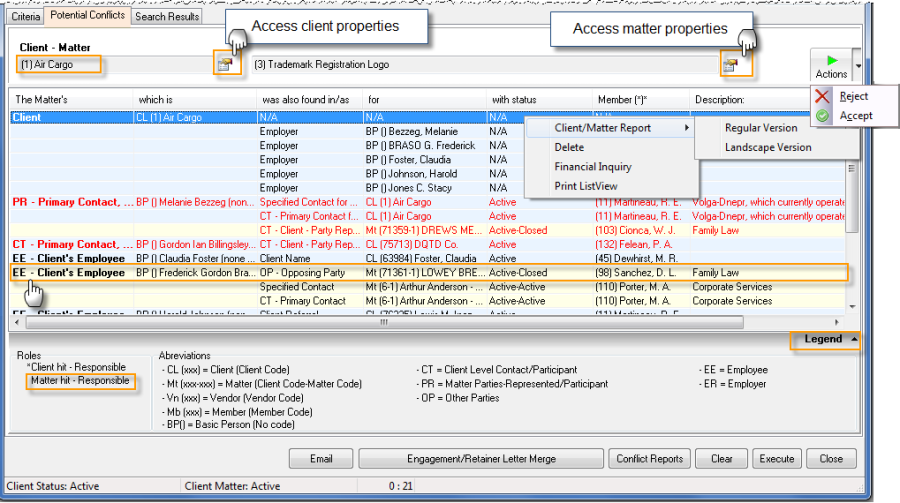Sort by 'was also found in/as' header

tap(309, 100)
